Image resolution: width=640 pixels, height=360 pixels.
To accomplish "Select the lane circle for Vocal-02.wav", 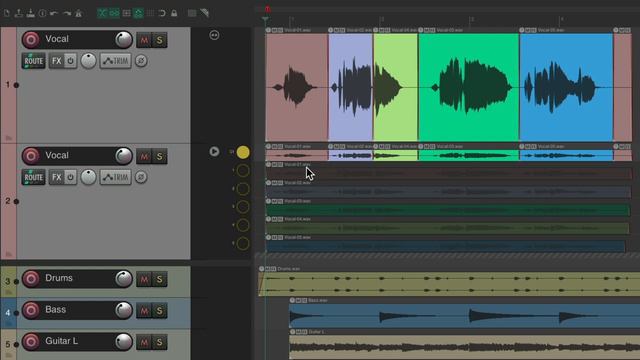I will [243, 189].
